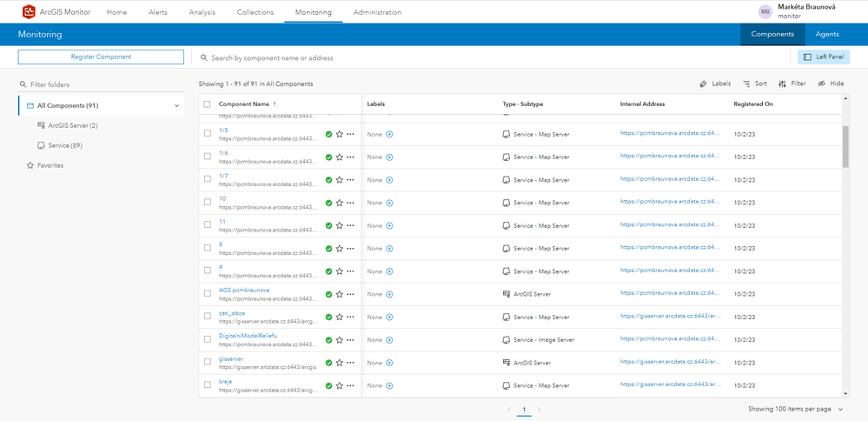Viewport: 868px width, 421px height.
Task: Sort by Component Name column arrow
Action: [275, 104]
